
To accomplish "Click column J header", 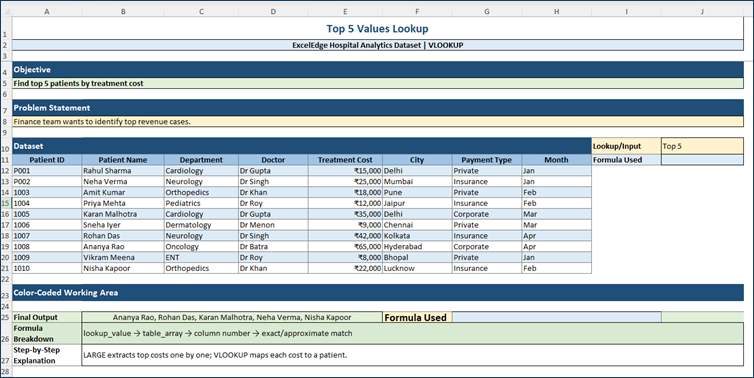I will tap(702, 12).
